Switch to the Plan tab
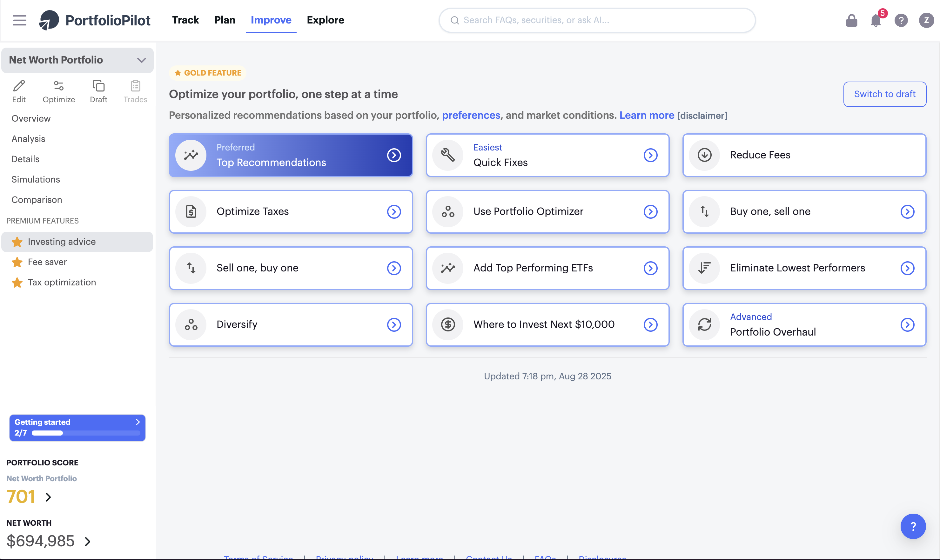The image size is (940, 560). click(x=225, y=20)
